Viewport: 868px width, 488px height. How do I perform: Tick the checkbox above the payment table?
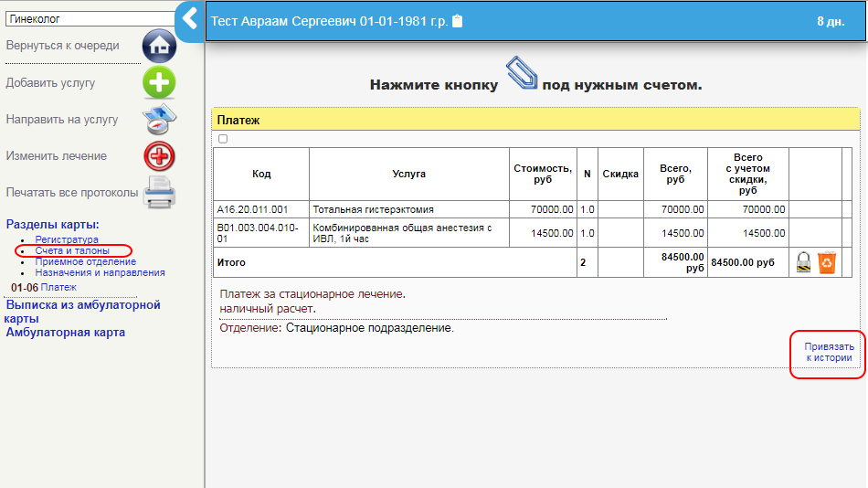coord(223,139)
